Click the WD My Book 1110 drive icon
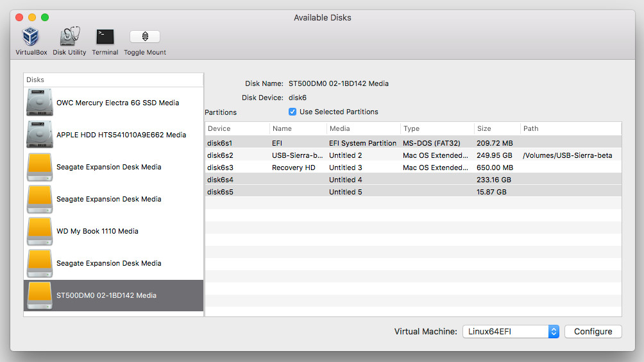The height and width of the screenshot is (362, 644). coord(39,231)
